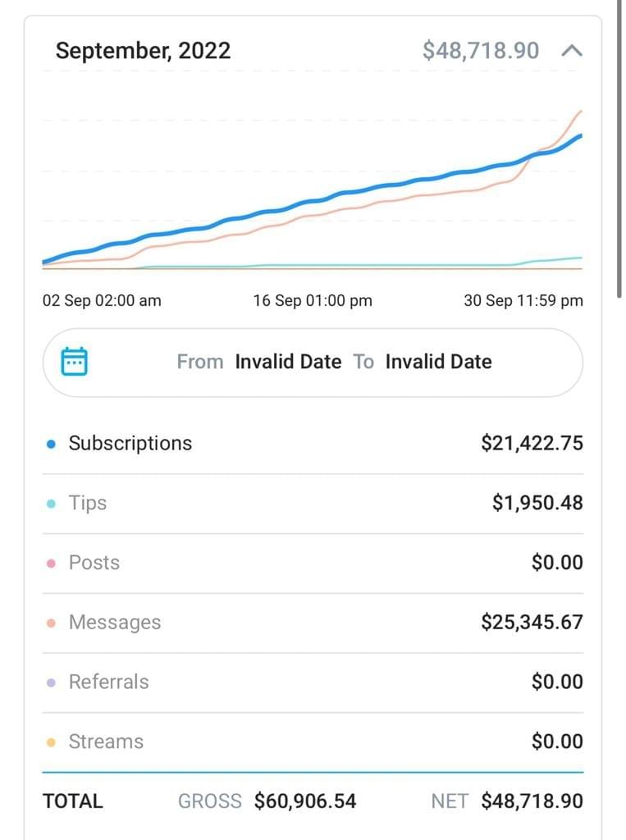Screen dimensions: 626x840
Task: Click the orange Messages legend dot
Action: pos(51,623)
